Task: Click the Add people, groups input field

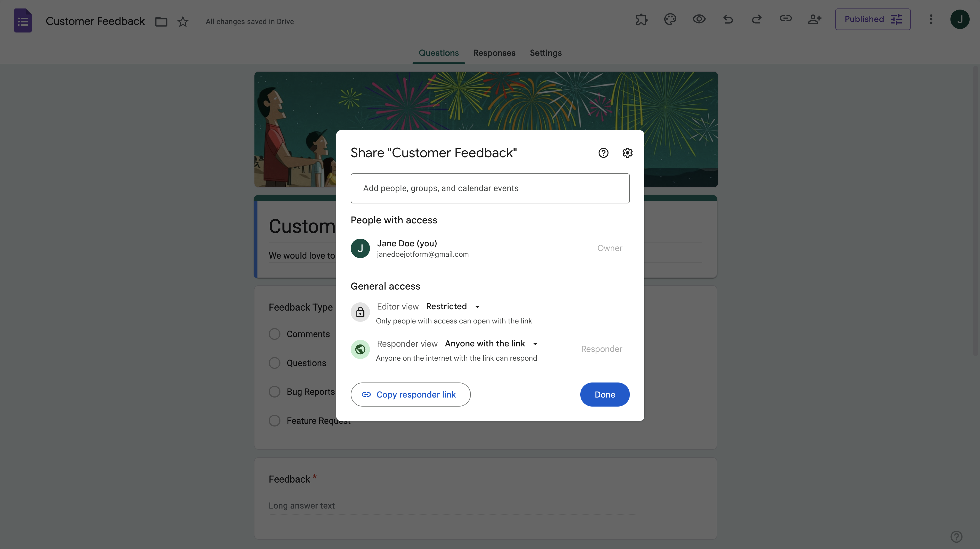Action: [490, 189]
